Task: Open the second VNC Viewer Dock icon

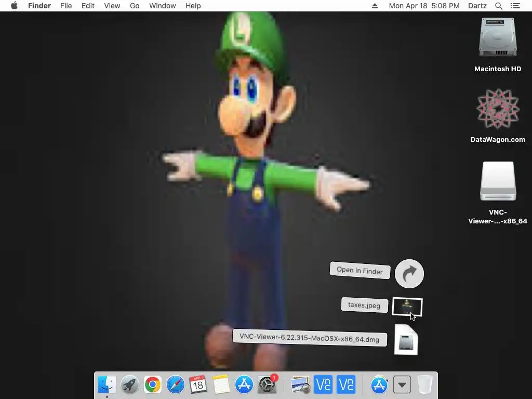Action: tap(345, 385)
